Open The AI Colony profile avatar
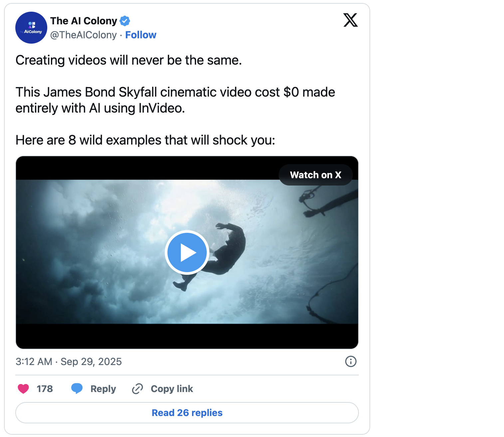Viewport: 504px width, 437px height. [31, 28]
